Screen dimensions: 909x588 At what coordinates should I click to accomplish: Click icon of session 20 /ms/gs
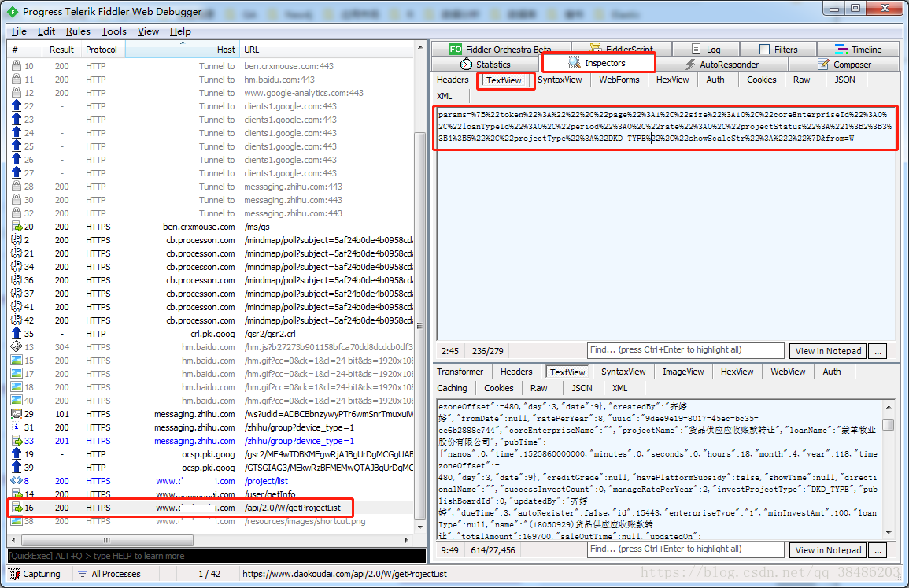[x=17, y=227]
